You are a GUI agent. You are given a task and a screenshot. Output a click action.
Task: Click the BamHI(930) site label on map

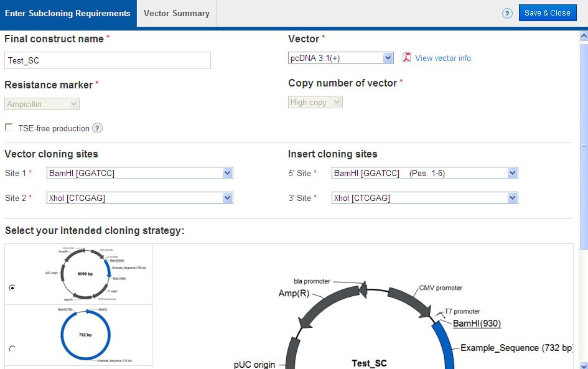tap(477, 324)
